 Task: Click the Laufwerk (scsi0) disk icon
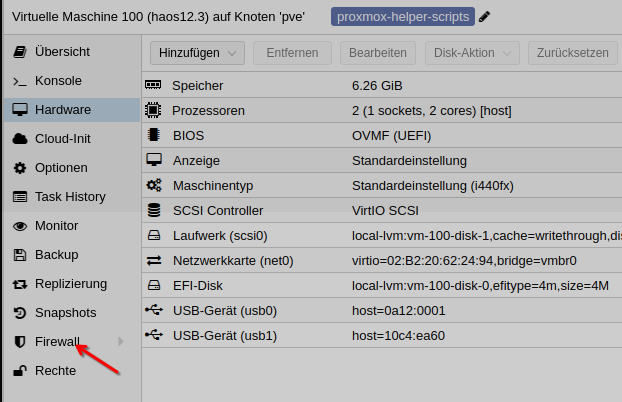tap(154, 236)
